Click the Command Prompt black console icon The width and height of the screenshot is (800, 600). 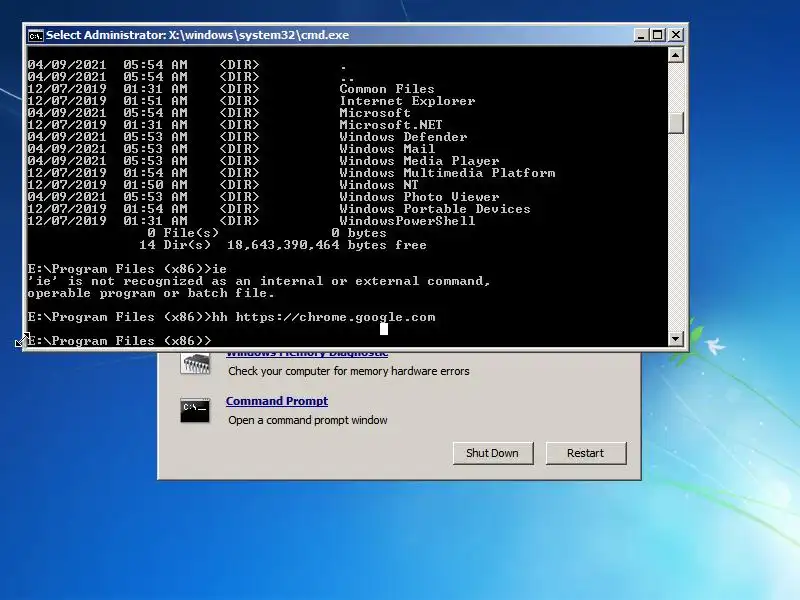click(x=194, y=410)
